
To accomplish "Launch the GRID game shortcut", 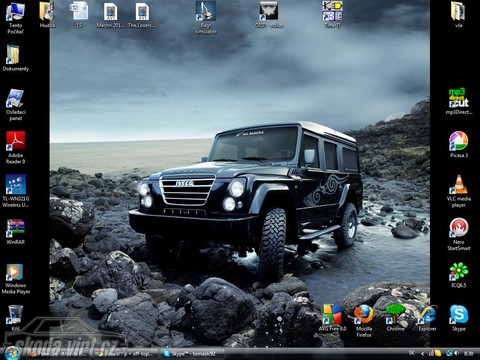I will [x=269, y=15].
